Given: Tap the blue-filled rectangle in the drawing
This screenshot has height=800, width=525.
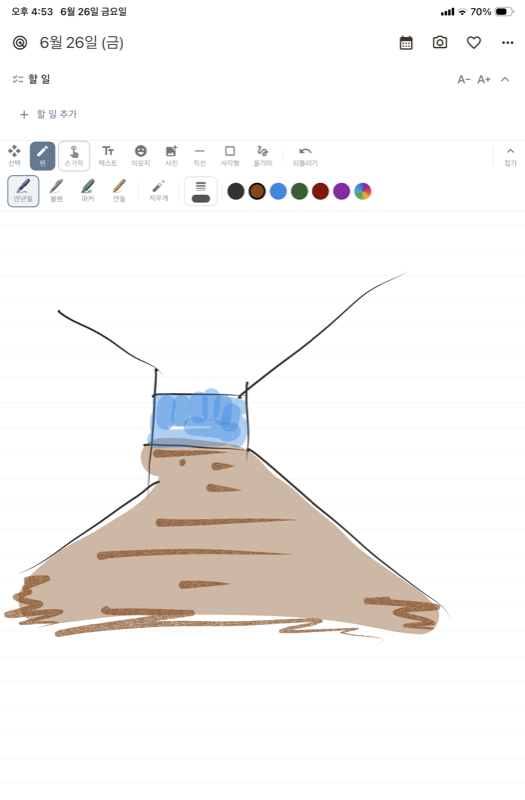Looking at the screenshot, I should pos(200,420).
